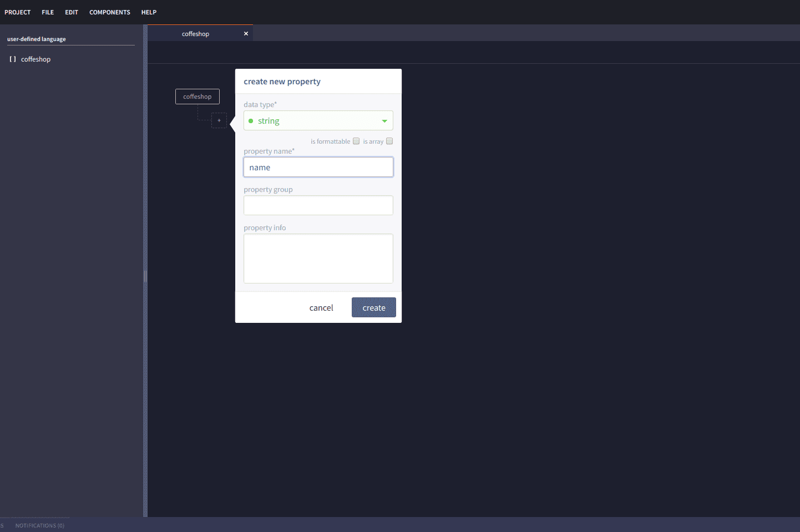This screenshot has width=800, height=532.
Task: Click the sidebar resize handle
Action: tap(145, 276)
